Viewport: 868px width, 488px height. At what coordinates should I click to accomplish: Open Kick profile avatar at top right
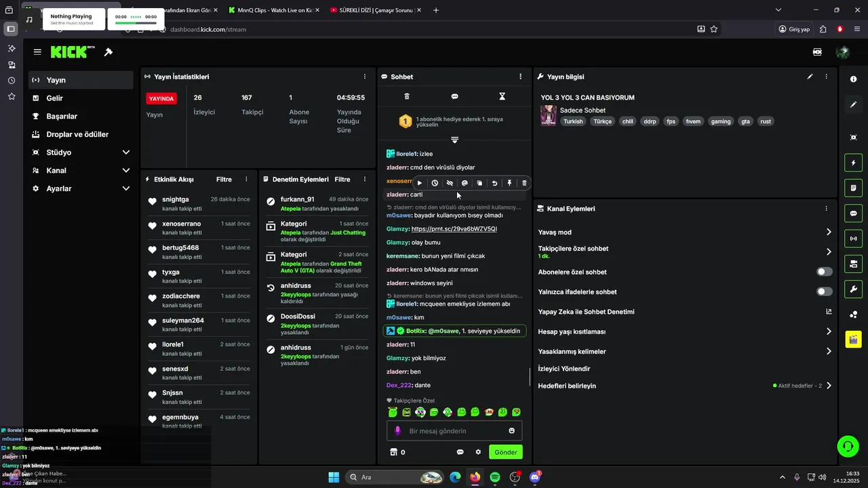coord(843,52)
